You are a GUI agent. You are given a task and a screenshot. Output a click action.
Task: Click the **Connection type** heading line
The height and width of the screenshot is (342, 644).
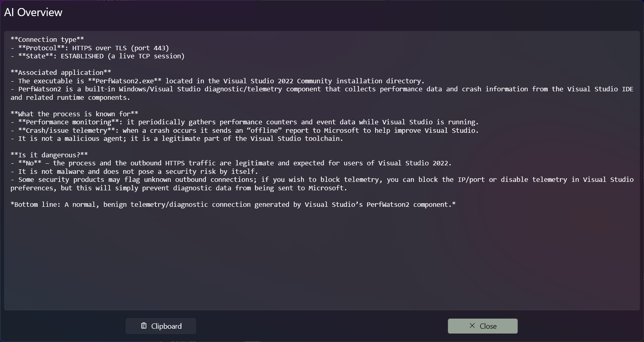(47, 39)
